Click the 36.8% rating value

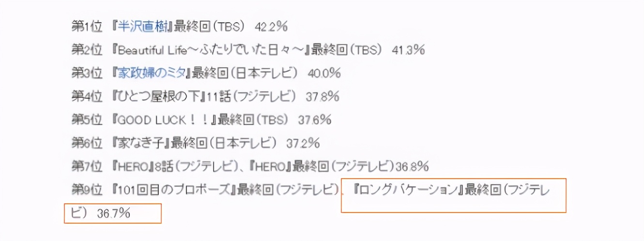pos(412,166)
